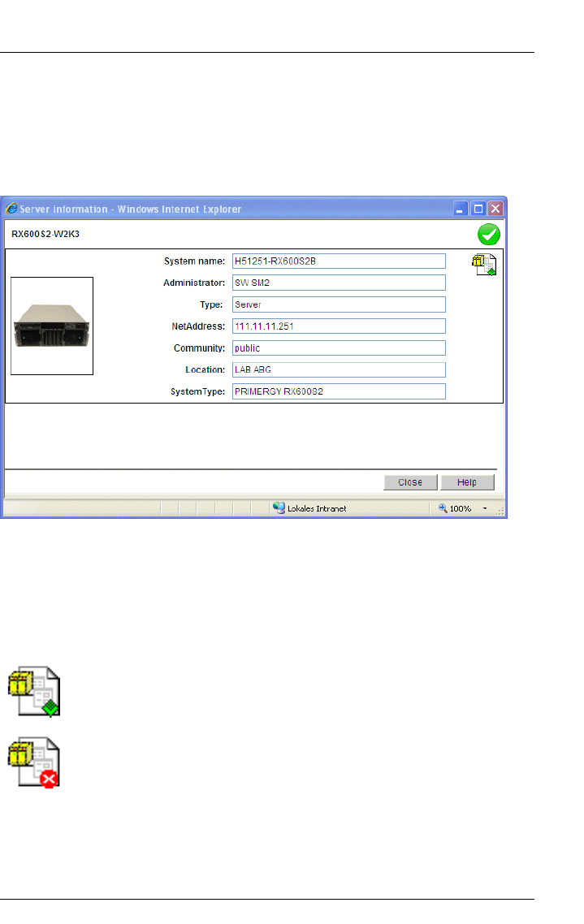Close the Server information window with X
This screenshot has height=924, width=584.
point(495,209)
